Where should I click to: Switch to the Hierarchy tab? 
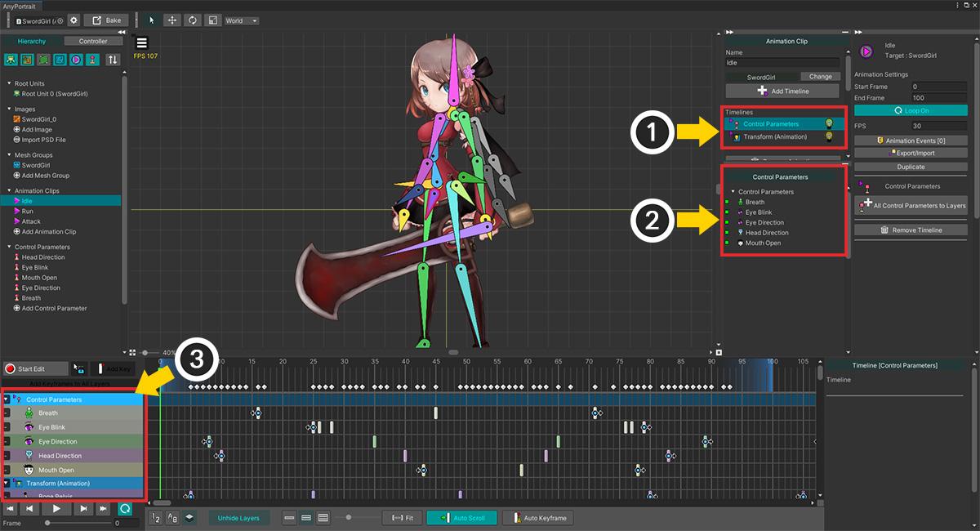click(33, 41)
